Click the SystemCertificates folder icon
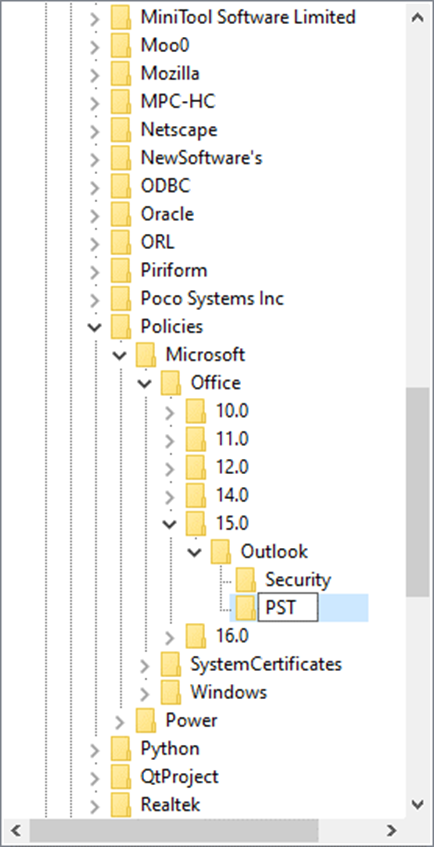Viewport: 434px width, 847px height. pyautogui.click(x=171, y=664)
